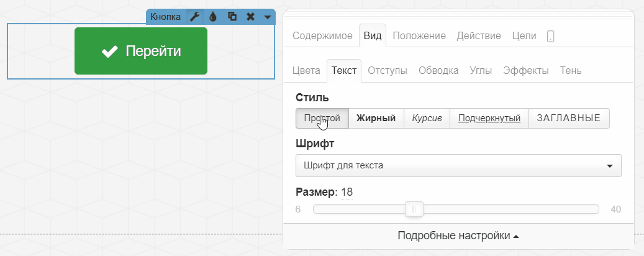Click the checkmark icon on the green button
Viewport: 644px width, 256px height.
[x=109, y=52]
